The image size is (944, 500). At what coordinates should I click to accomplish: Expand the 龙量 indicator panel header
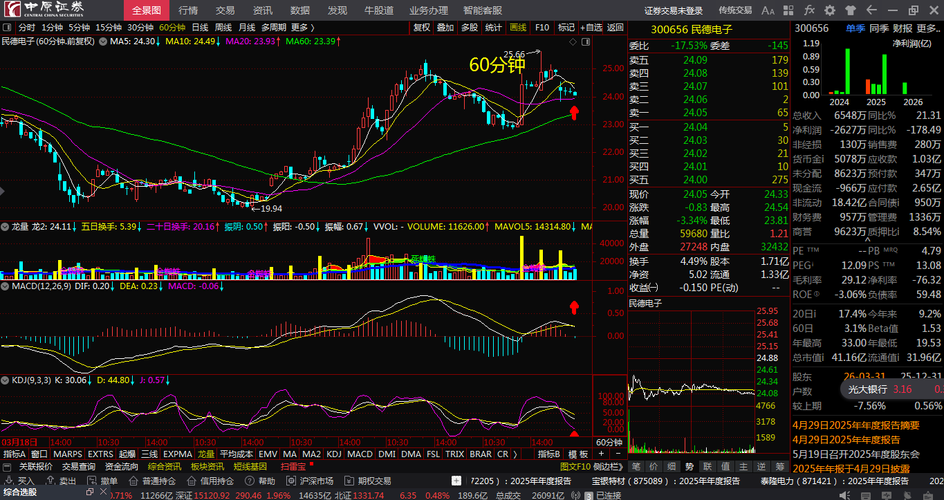tap(6, 227)
